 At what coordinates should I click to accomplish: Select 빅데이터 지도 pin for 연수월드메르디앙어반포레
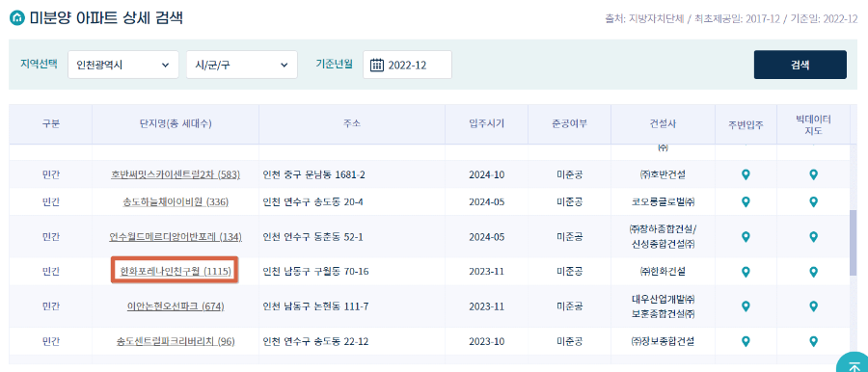point(813,237)
